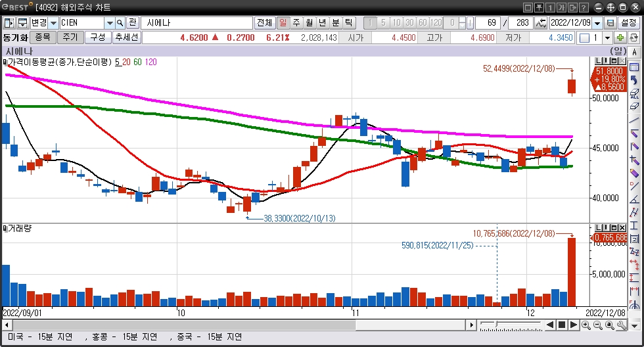Select the zigzag pattern tool

(635, 252)
